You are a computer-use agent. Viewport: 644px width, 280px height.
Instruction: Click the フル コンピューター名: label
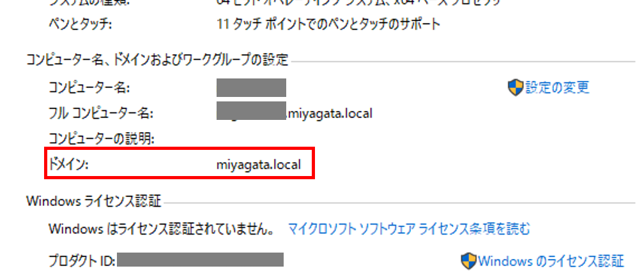pyautogui.click(x=101, y=113)
